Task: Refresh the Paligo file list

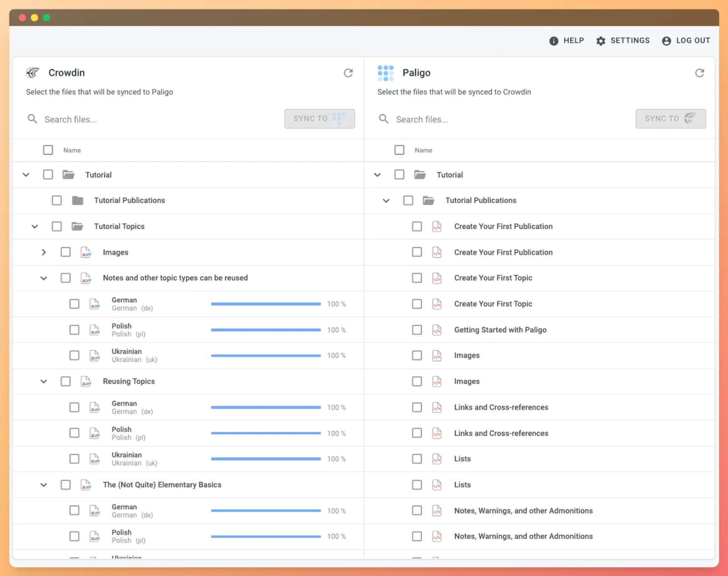Action: click(x=700, y=73)
